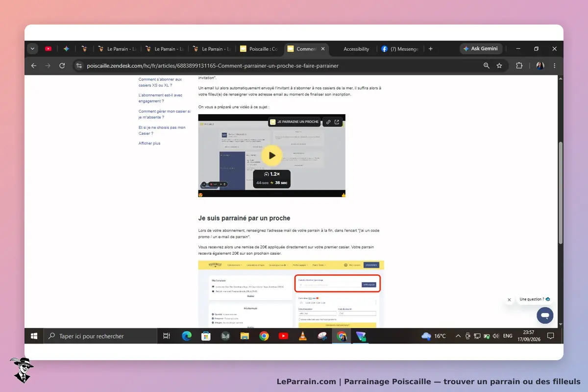Reload the current page
Viewport: 588px width, 392px height.
[x=62, y=66]
